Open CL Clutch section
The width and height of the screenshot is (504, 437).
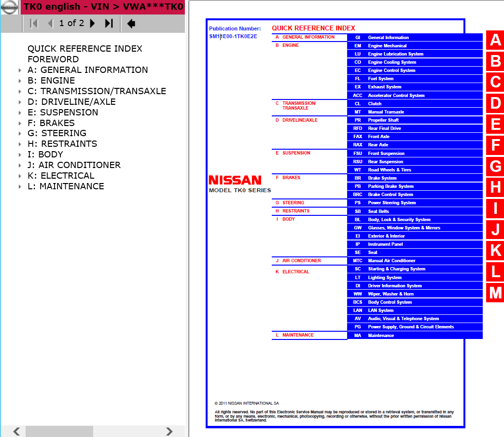415,103
